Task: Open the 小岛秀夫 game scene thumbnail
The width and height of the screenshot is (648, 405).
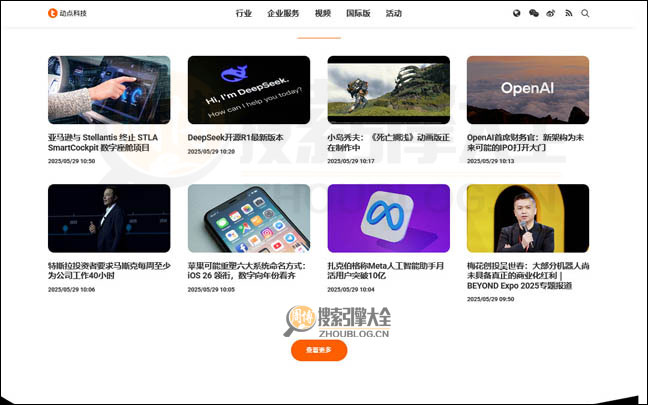Action: [388, 90]
